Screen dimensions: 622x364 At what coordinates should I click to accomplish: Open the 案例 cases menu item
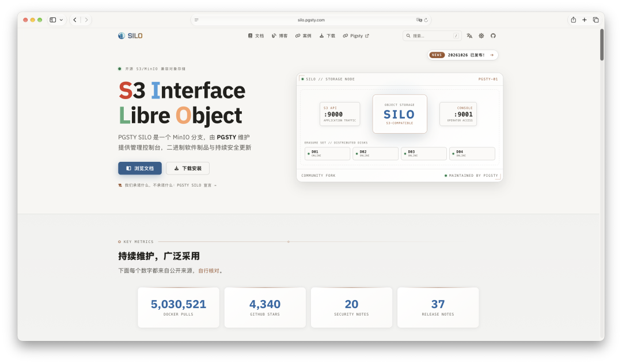pos(304,36)
